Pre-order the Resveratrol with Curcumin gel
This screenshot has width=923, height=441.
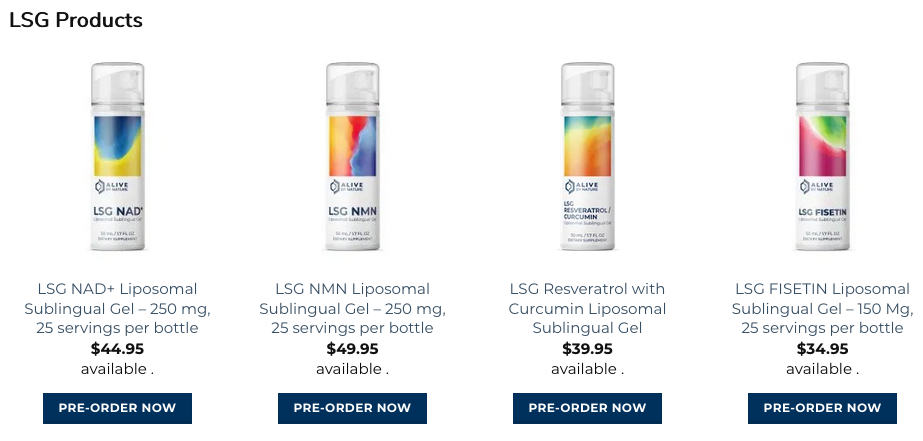coord(587,408)
